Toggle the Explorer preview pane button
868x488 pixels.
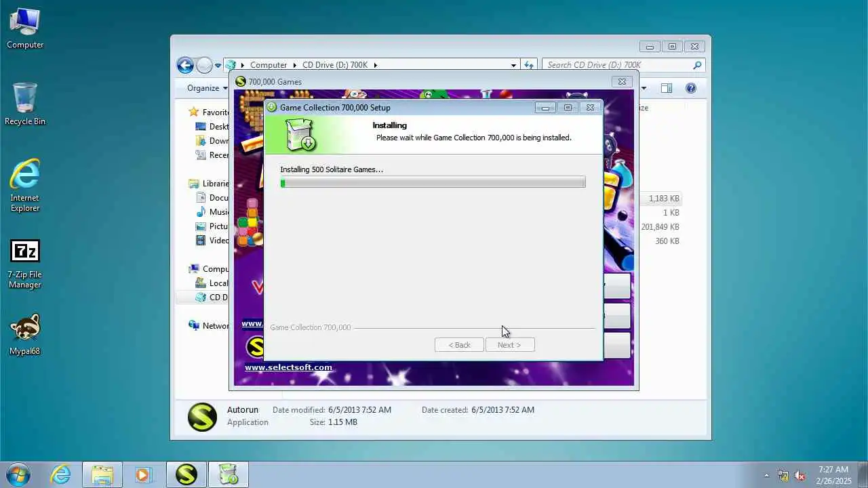667,88
